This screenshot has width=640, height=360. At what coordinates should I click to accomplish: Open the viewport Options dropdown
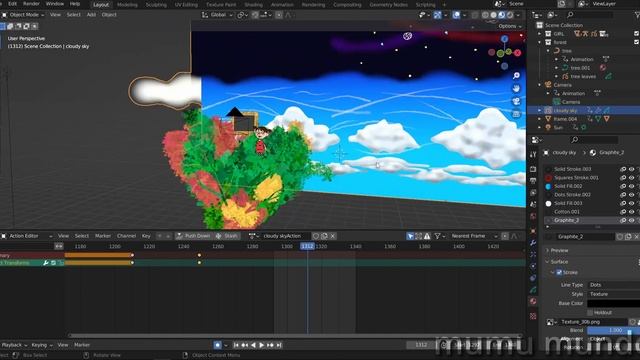(x=510, y=26)
